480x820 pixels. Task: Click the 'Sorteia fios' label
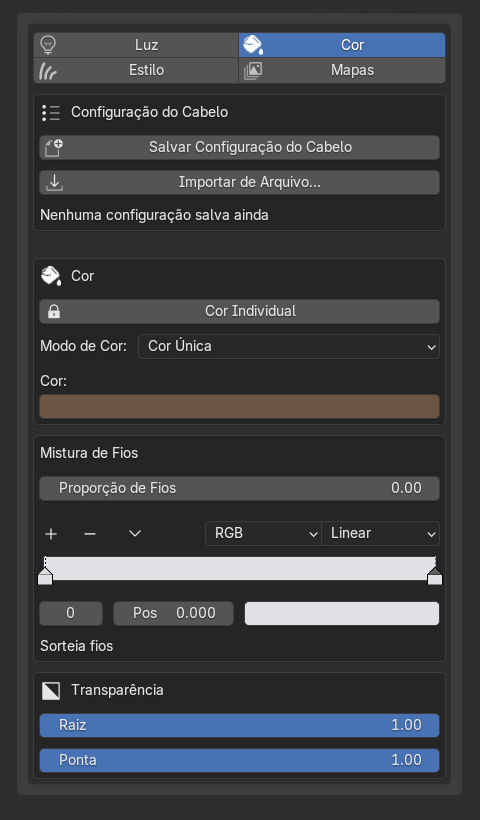(76, 646)
